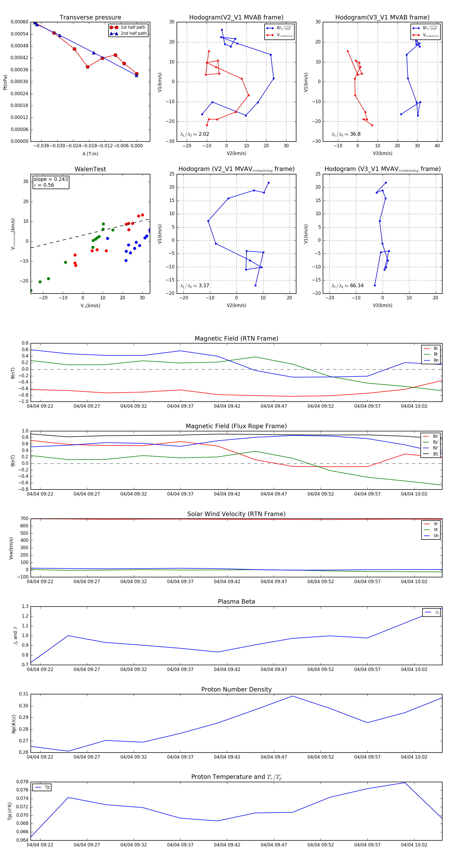Click the 'r = 0.56' annotation
The image size is (473, 868).
[44, 185]
